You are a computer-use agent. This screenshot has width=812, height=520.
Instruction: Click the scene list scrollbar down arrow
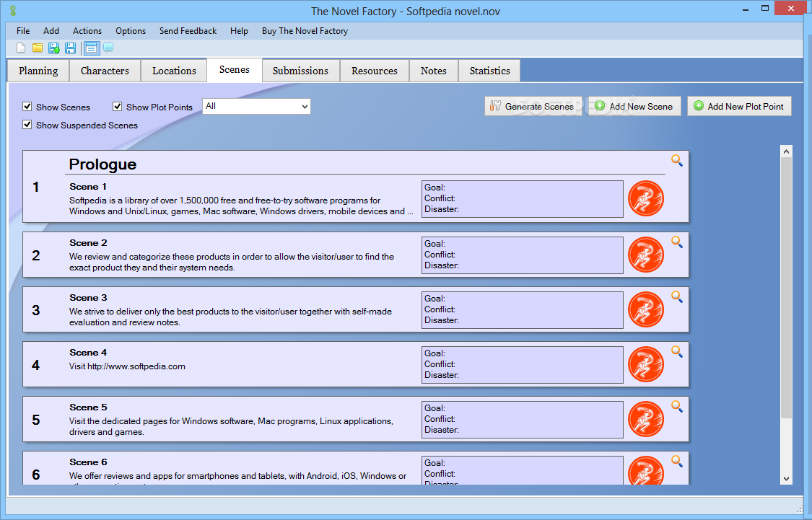[x=786, y=479]
